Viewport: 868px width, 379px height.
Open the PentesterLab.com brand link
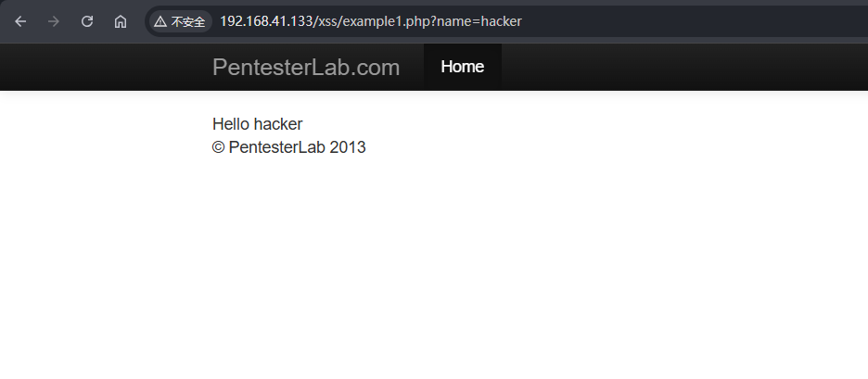[x=306, y=67]
